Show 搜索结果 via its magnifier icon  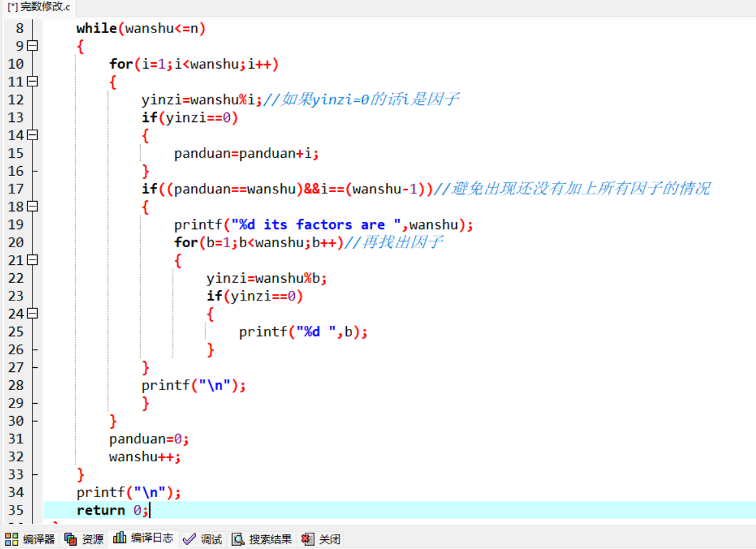(x=238, y=539)
